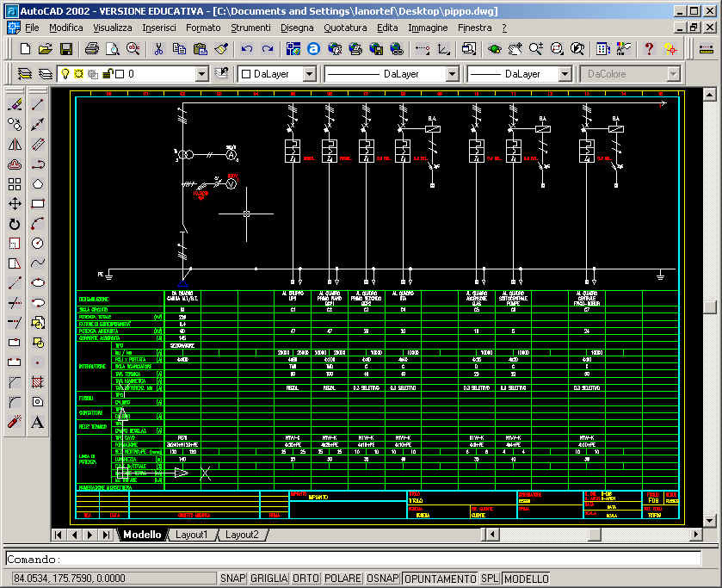The image size is (722, 588).
Task: Jump to the first layout tab arrow
Action: (58, 535)
